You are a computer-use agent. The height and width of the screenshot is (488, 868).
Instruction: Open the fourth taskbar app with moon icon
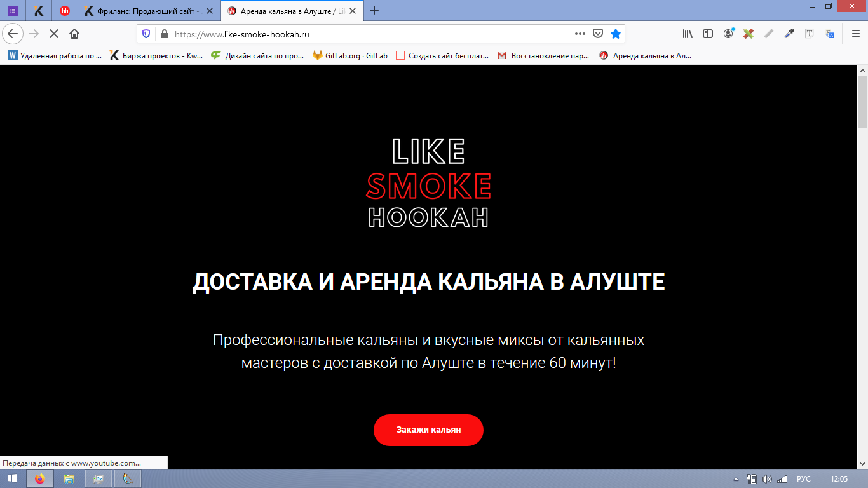pos(128,478)
